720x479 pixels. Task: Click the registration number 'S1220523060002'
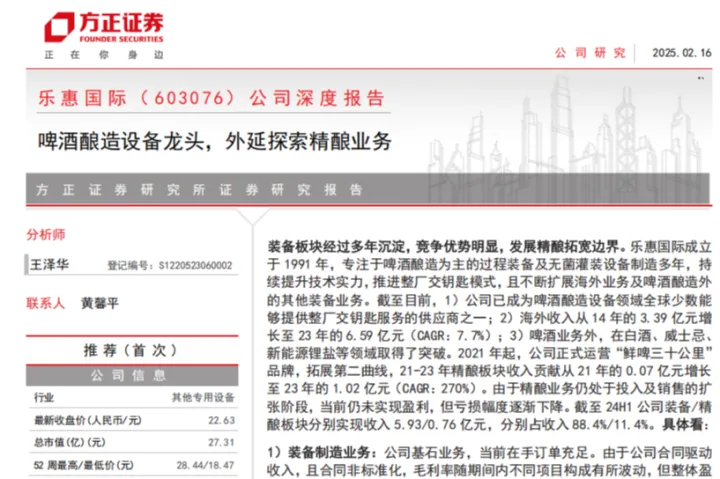(x=196, y=265)
